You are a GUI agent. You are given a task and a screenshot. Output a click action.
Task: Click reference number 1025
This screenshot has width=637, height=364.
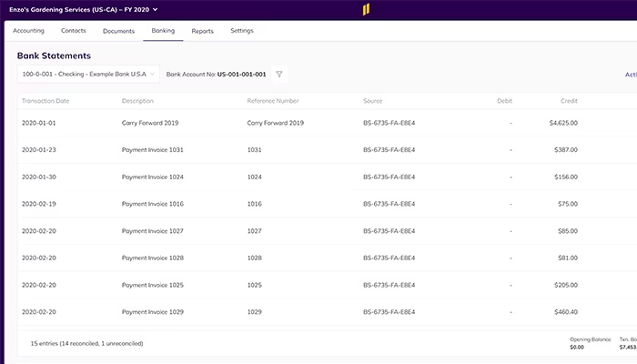pyautogui.click(x=254, y=285)
